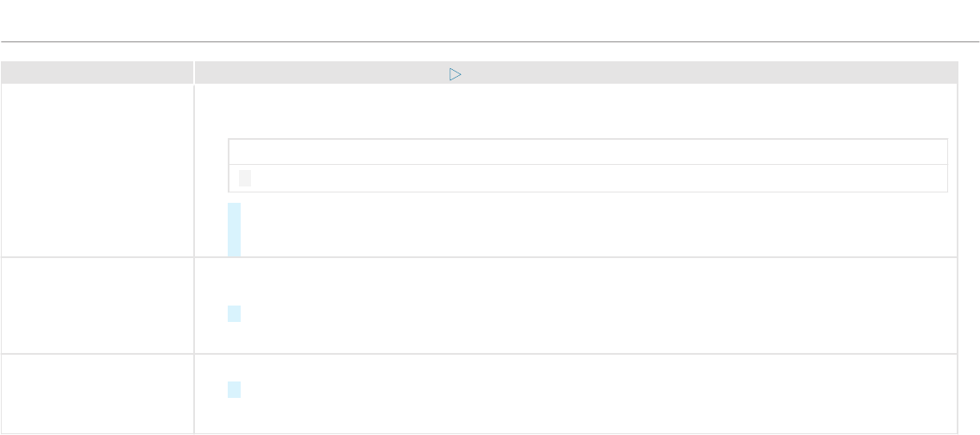The width and height of the screenshot is (980, 435).
Task: Click the tall light-blue bar in first row
Action: (x=235, y=230)
